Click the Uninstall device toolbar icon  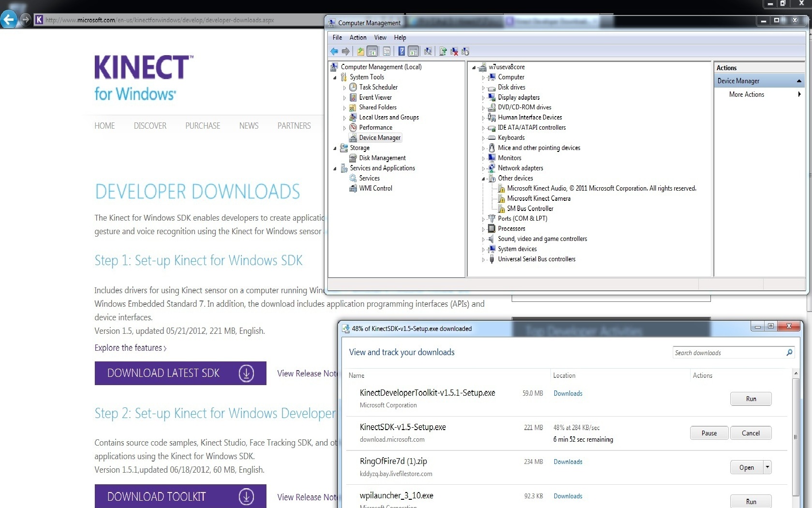point(454,51)
